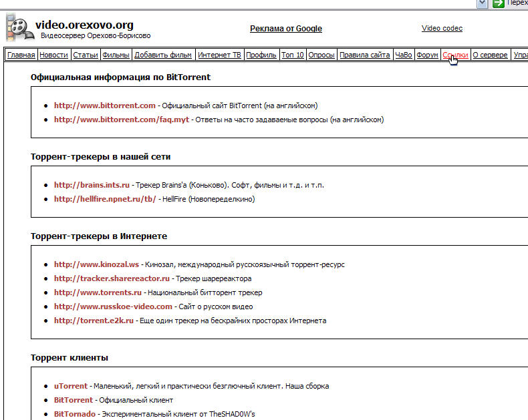Open the torrent.e2k.ru tracker link
This screenshot has height=420, width=528.
(94, 321)
